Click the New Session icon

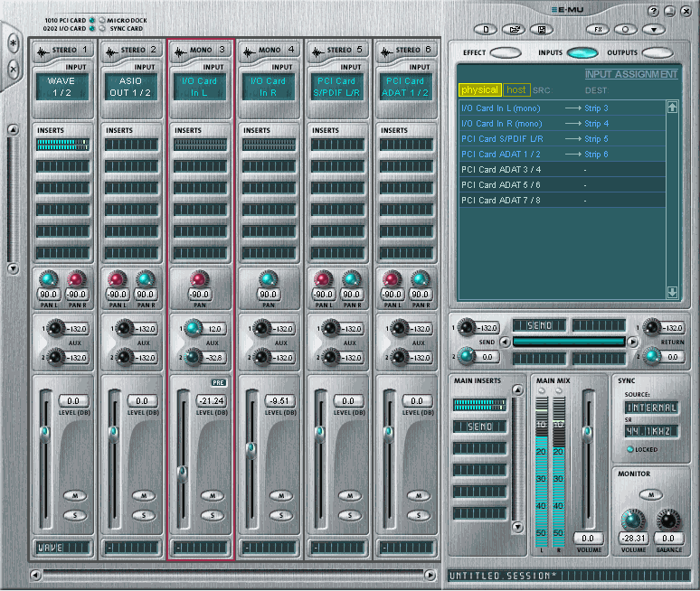(x=487, y=29)
